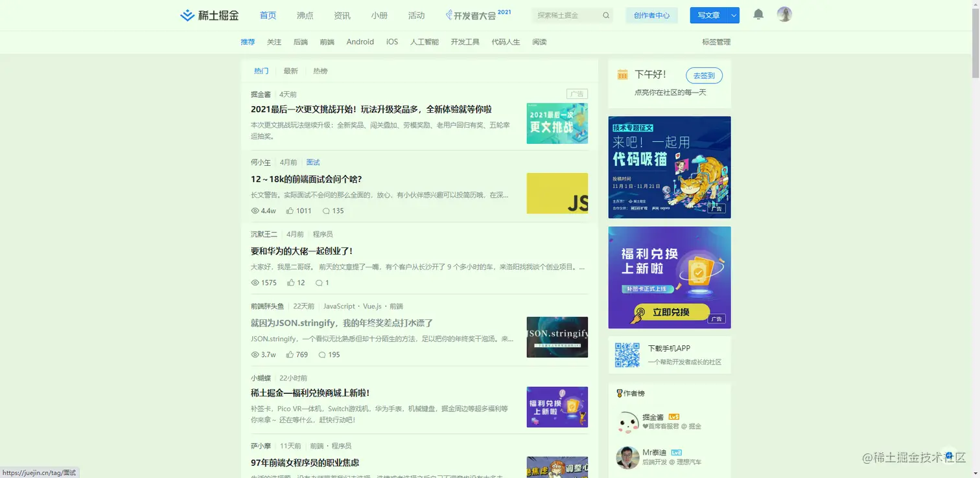Open 标签管理 link
980x478 pixels.
pyautogui.click(x=716, y=42)
